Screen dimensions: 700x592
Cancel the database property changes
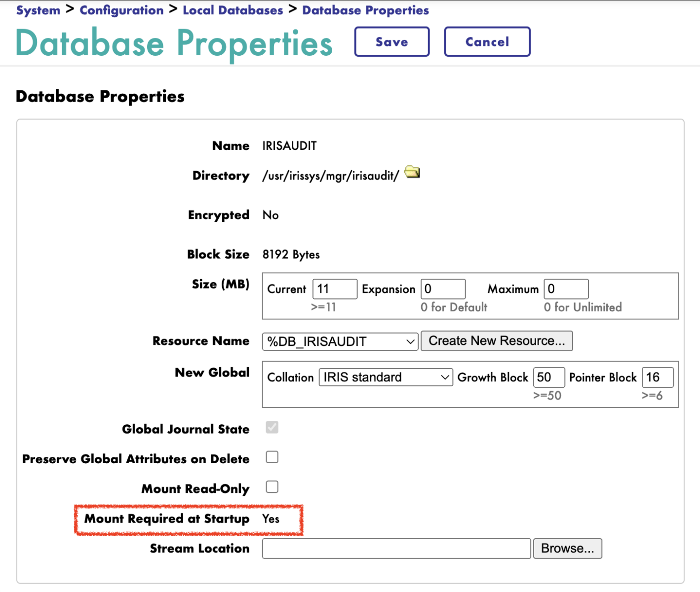(487, 42)
